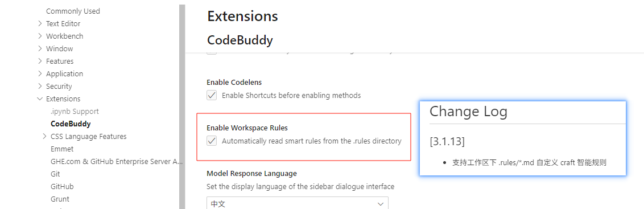Open .ipynb Support settings
This screenshot has height=209, width=644.
coord(75,112)
